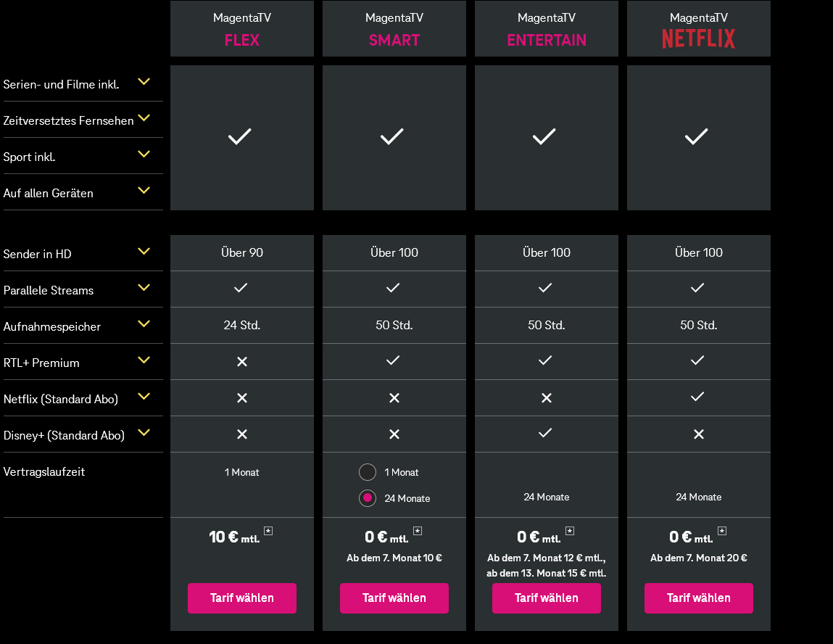833x644 pixels.
Task: Click the RTL+ Premium cross for Flex
Action: [242, 362]
